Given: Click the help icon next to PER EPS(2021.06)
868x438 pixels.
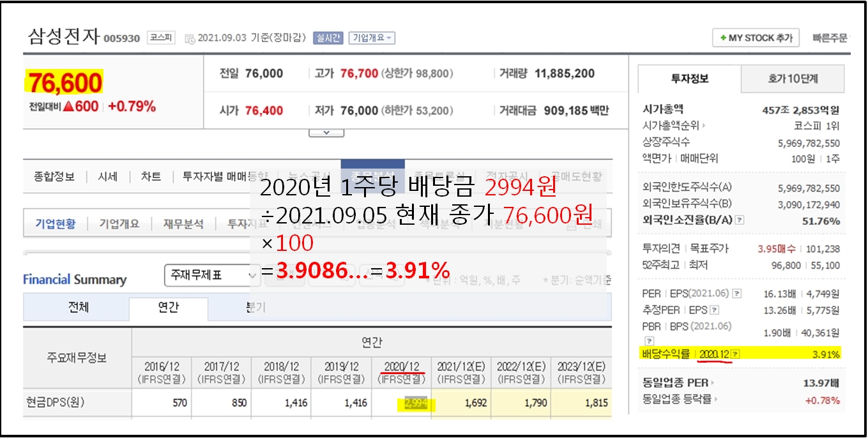Looking at the screenshot, I should click(x=737, y=294).
